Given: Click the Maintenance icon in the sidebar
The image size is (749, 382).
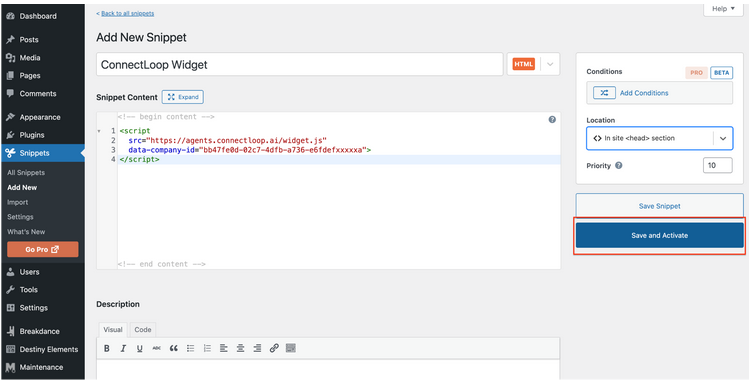Looking at the screenshot, I should pyautogui.click(x=11, y=367).
